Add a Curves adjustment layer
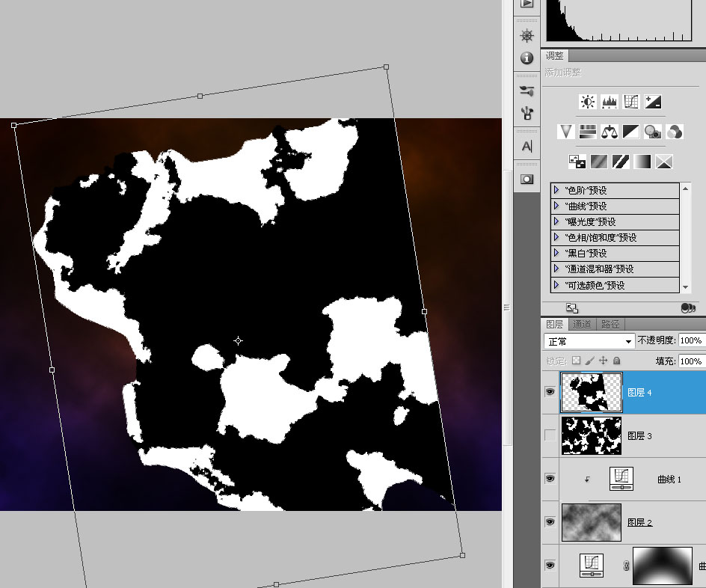Viewport: 706px width, 588px height. pyautogui.click(x=630, y=102)
